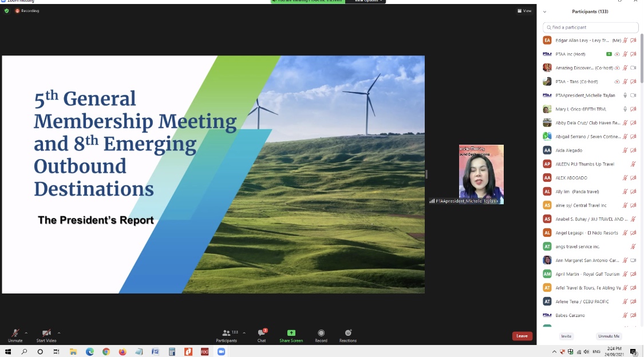Click Michelle Taylan's active microphone icon
The height and width of the screenshot is (357, 644).
[x=625, y=95]
